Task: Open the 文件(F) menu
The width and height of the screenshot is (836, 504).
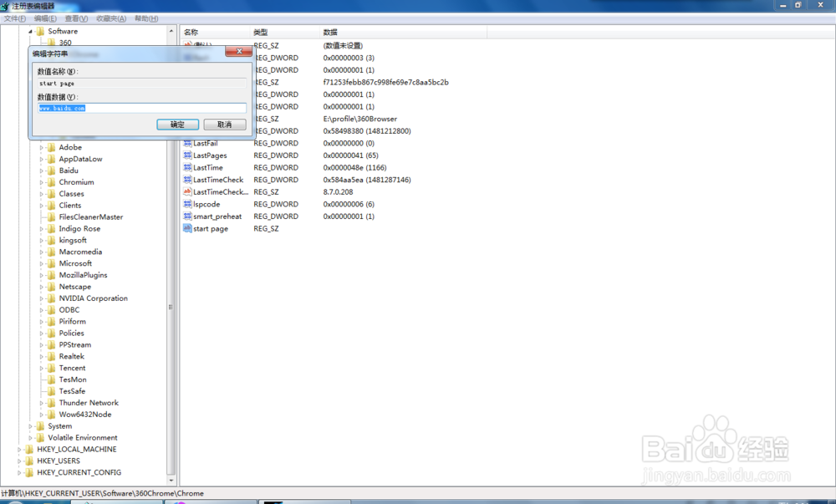Action: click(x=15, y=18)
